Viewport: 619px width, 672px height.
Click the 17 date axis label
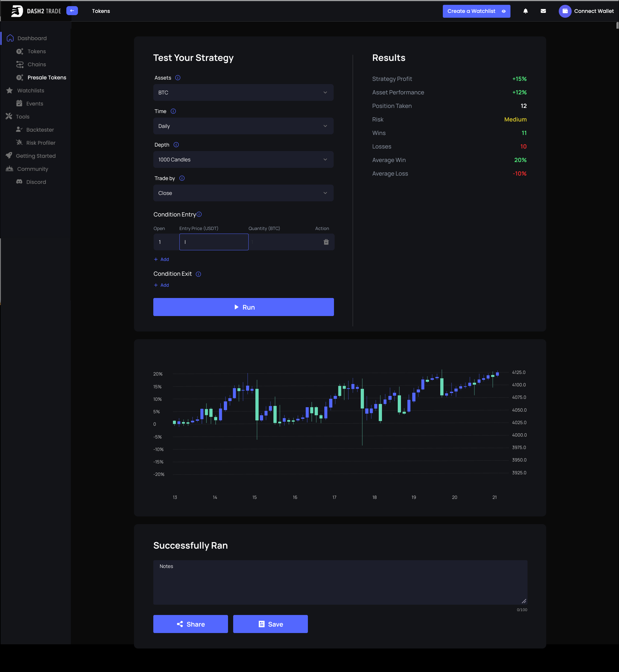coord(334,497)
